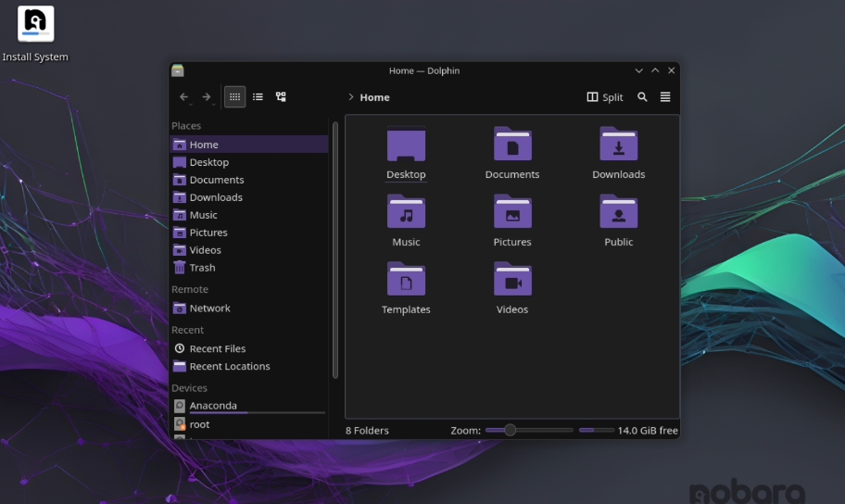This screenshot has height=504, width=845.
Task: Click the Home breadcrumb label
Action: pyautogui.click(x=374, y=97)
